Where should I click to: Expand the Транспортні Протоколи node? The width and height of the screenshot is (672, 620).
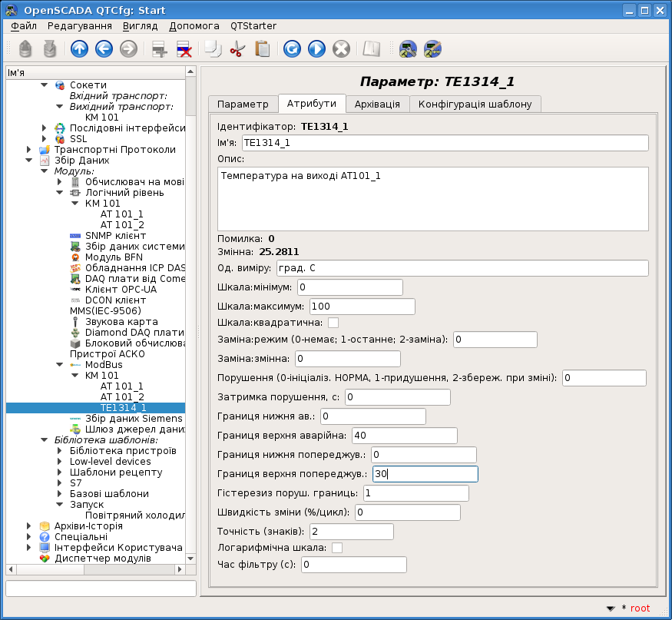pyautogui.click(x=28, y=149)
